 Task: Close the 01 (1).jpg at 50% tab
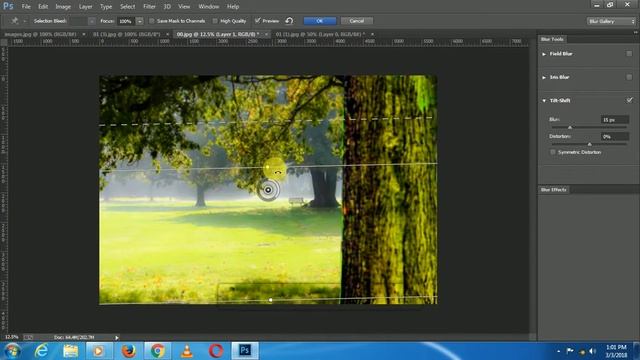[372, 34]
